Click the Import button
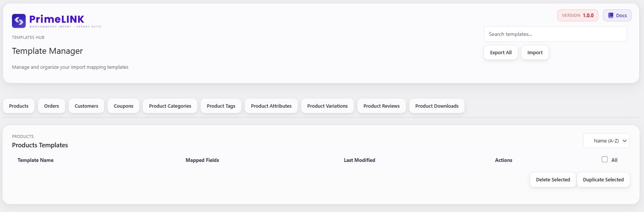This screenshot has width=644, height=212. coord(535,52)
